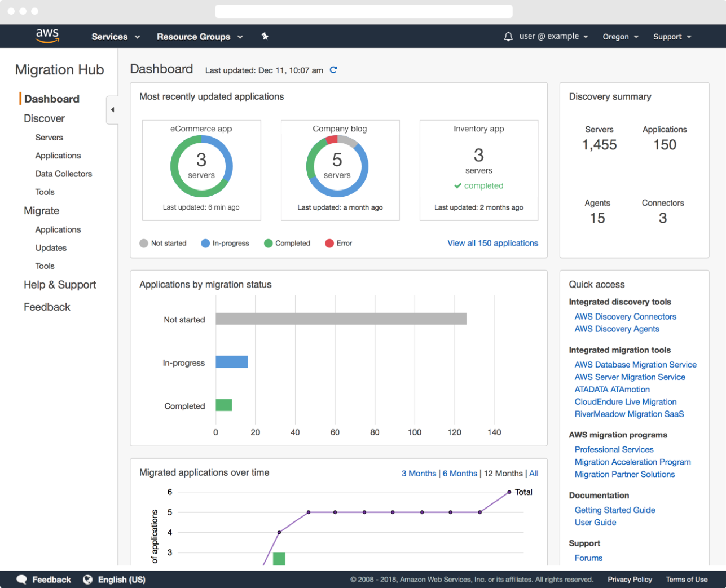The image size is (726, 588).
Task: Collapse the Migration Hub sidebar arrow
Action: [112, 110]
